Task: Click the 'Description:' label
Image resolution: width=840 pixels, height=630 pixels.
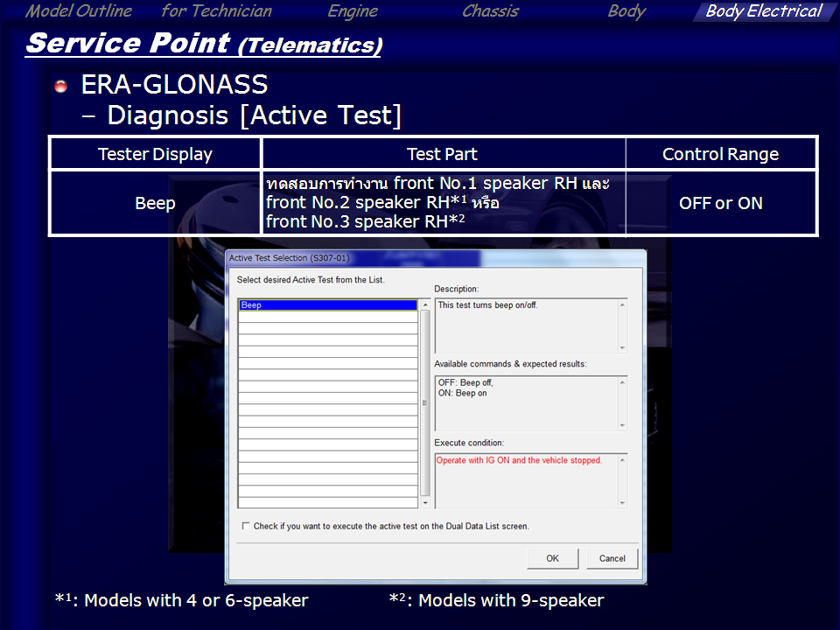Action: (x=457, y=289)
